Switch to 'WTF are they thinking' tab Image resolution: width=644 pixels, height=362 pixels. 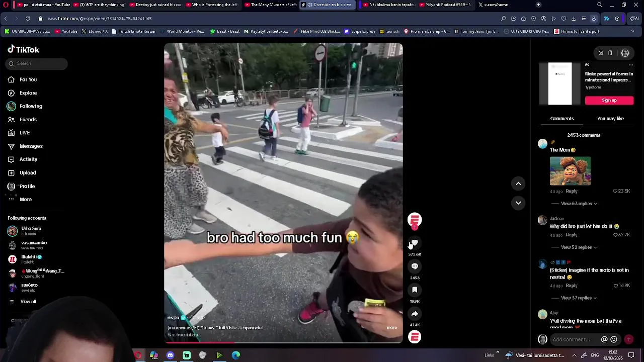[x=101, y=5]
